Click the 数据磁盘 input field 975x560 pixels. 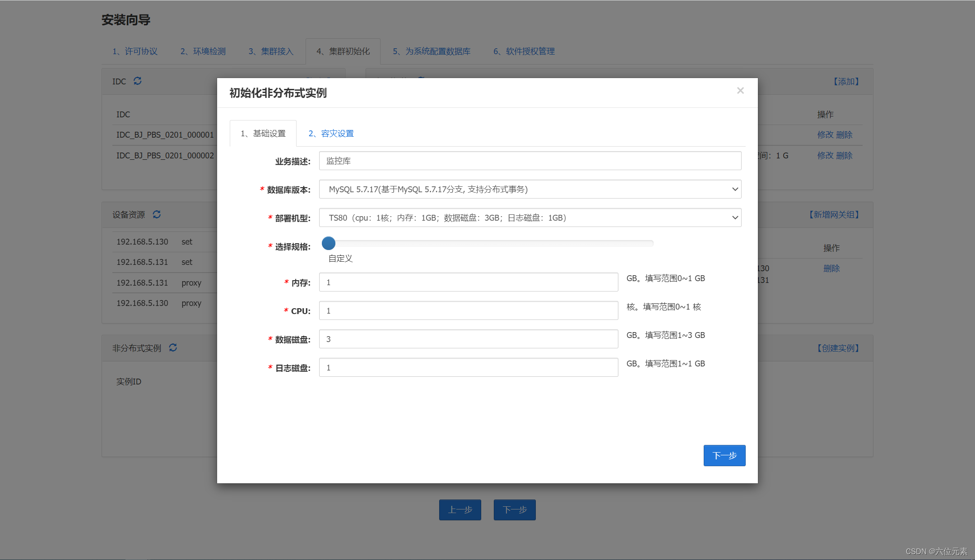pos(468,339)
